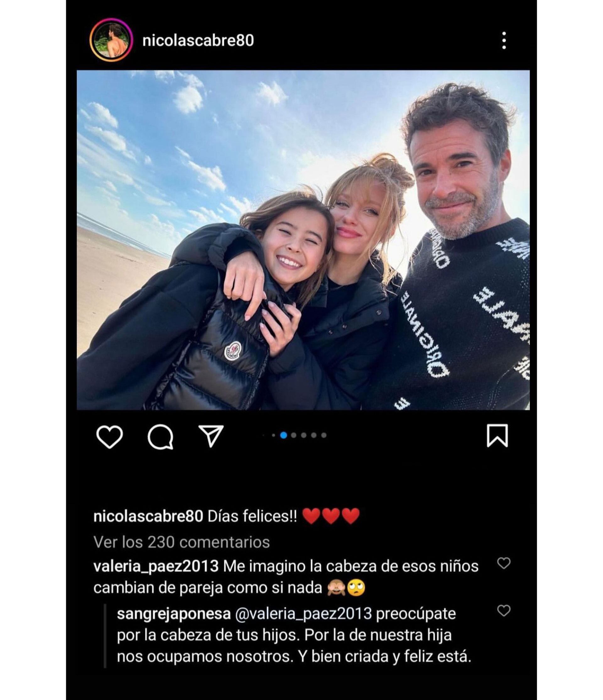Image resolution: width=603 pixels, height=700 pixels.
Task: Open comments with the speech bubble icon
Action: click(161, 437)
